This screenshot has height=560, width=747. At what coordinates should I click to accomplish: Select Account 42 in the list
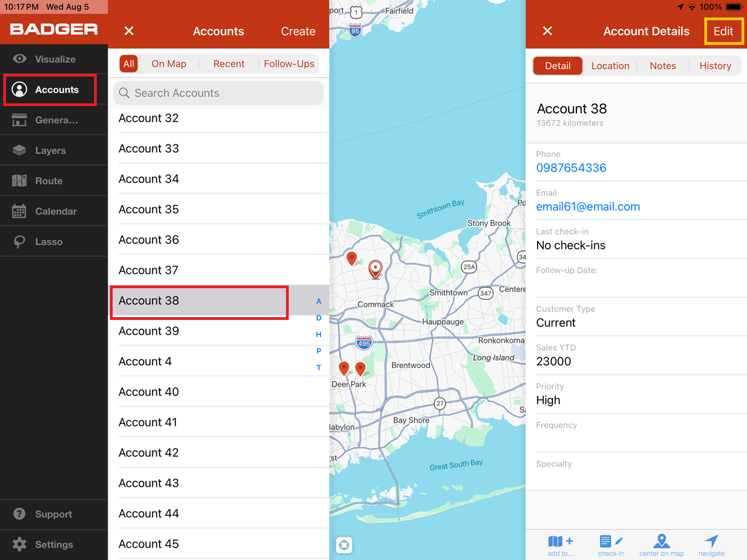(x=219, y=453)
